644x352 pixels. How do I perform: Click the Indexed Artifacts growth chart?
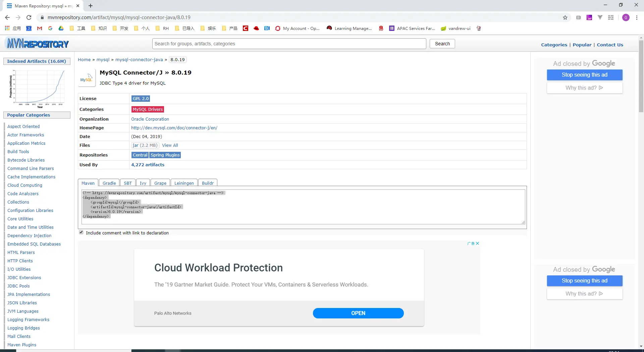coord(37,89)
